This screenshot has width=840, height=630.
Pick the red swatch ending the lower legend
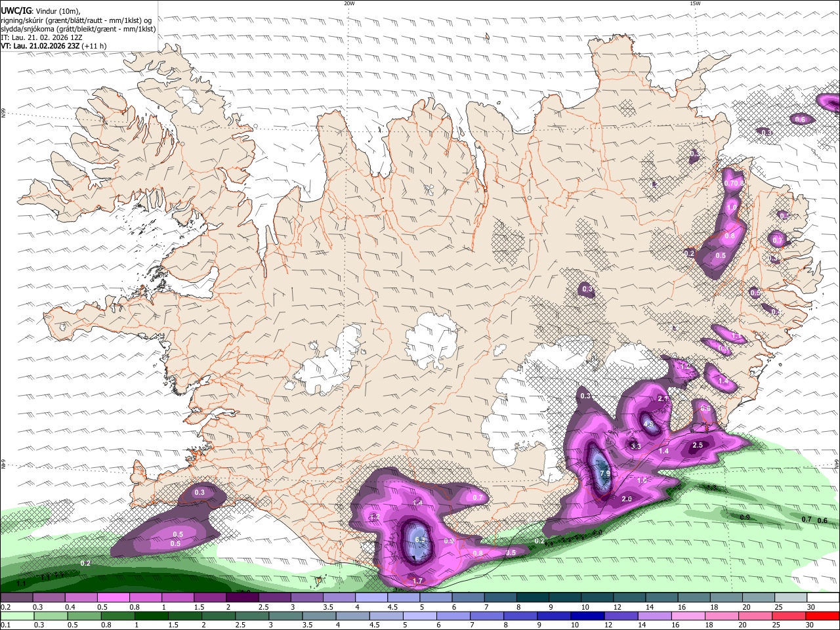[822, 616]
